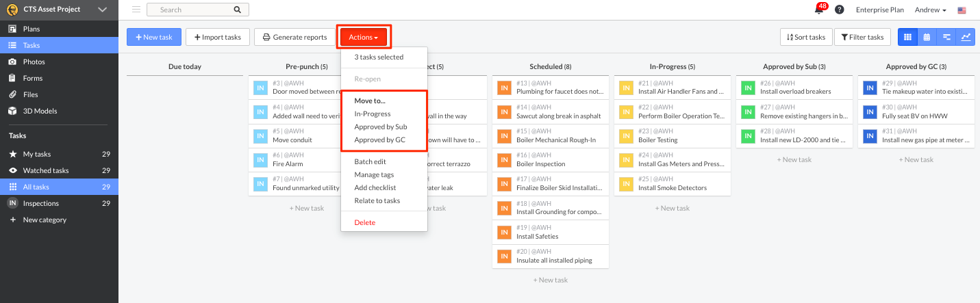Open the notifications bell with 48 alerts

819,10
